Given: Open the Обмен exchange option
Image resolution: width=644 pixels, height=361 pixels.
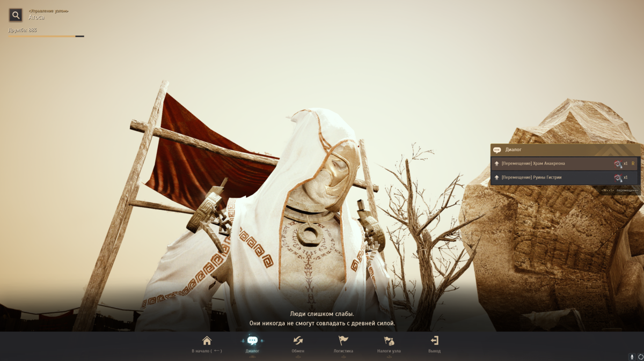Looking at the screenshot, I should [298, 345].
